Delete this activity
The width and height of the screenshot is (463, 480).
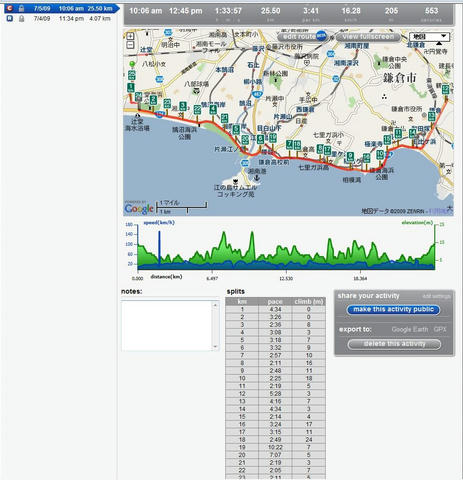pyautogui.click(x=394, y=344)
